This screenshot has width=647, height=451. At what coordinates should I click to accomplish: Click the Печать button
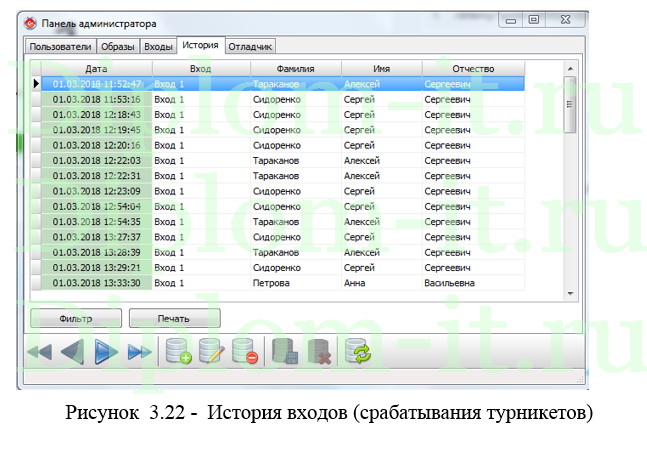click(175, 319)
